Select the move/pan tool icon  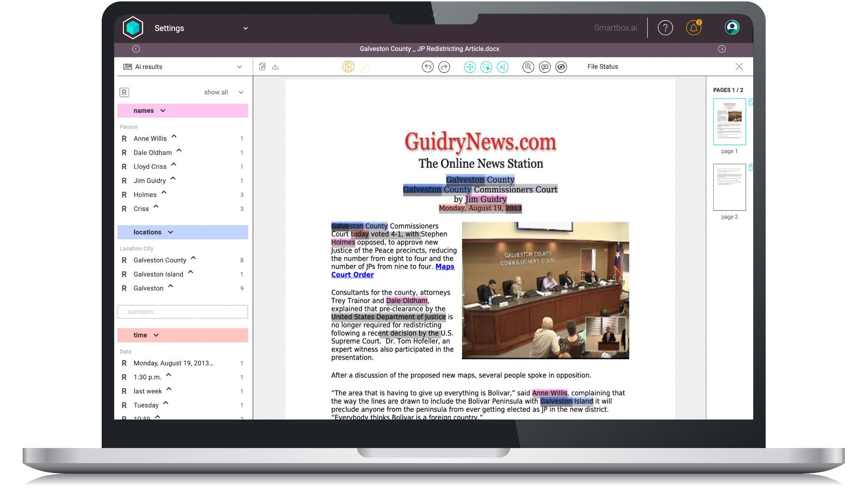470,67
